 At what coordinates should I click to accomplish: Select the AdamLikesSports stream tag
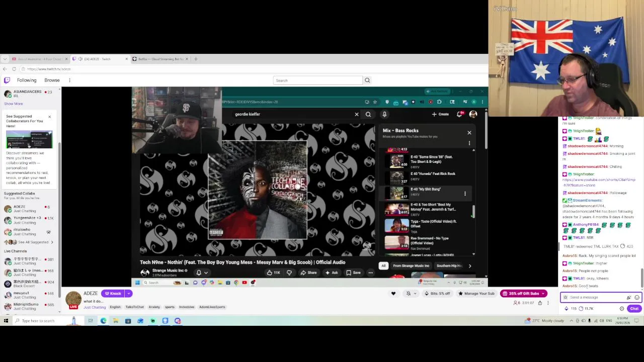tap(212, 307)
